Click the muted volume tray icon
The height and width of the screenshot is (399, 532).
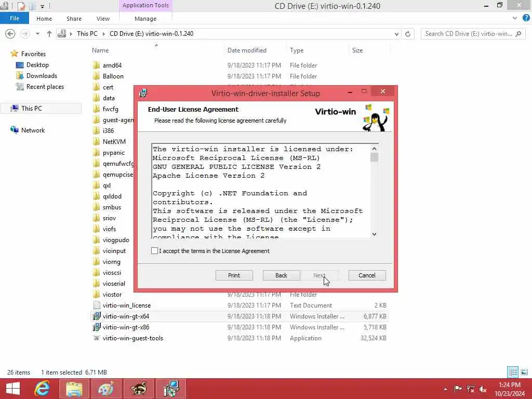click(x=483, y=389)
